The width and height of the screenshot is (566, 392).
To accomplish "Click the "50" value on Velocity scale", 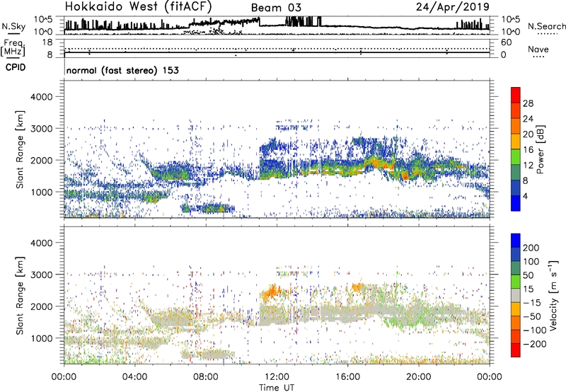I will pyautogui.click(x=528, y=275).
